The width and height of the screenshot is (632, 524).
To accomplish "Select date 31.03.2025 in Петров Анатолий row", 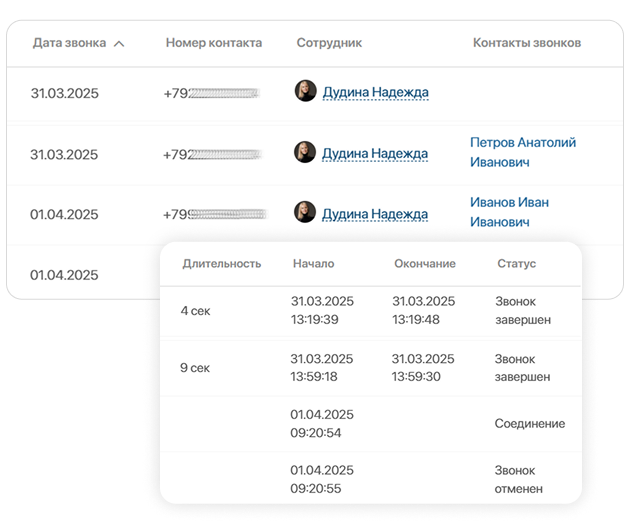I will [64, 154].
